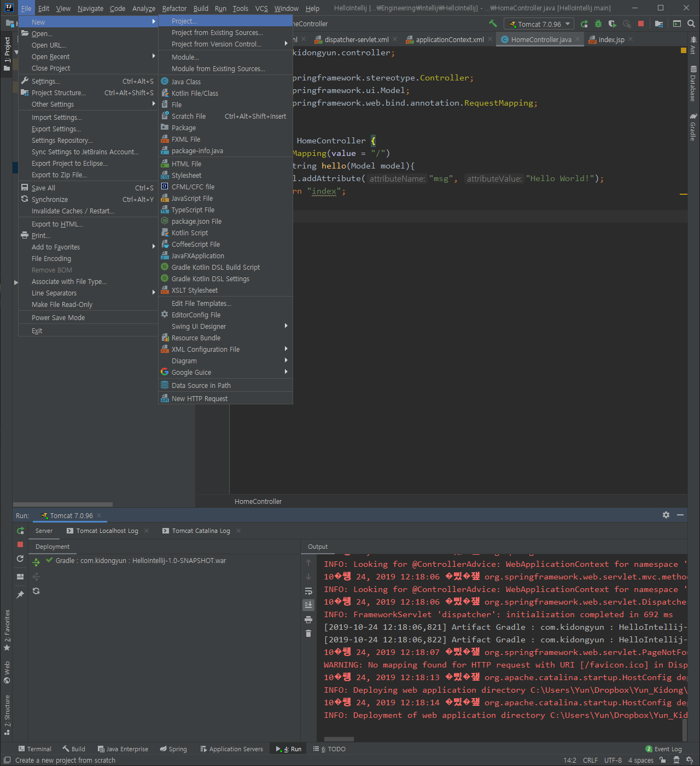This screenshot has height=766, width=700.
Task: Select Java Class from New submenu
Action: click(225, 82)
